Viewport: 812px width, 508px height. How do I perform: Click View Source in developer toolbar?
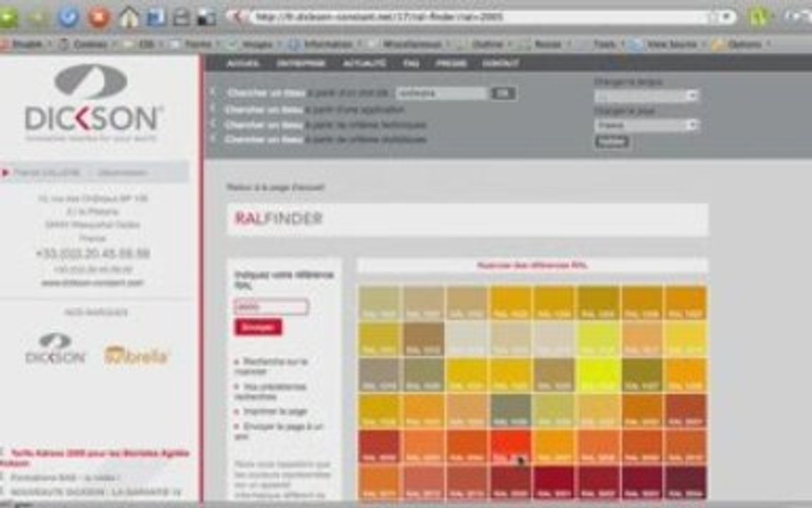tap(668, 44)
